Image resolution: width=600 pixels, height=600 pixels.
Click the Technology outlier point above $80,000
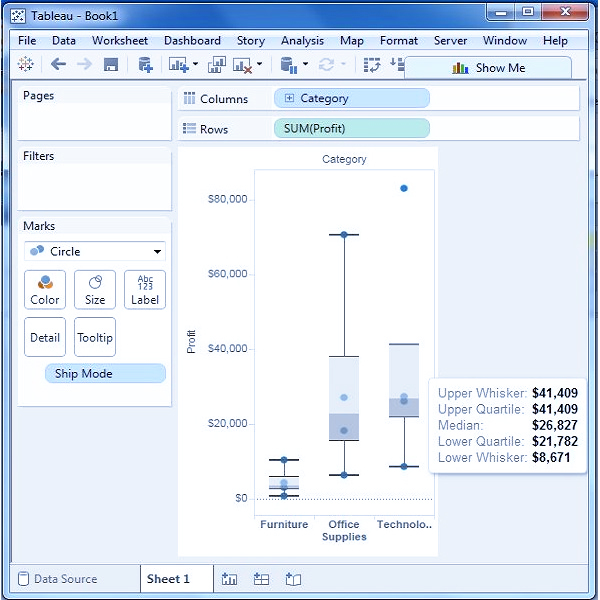(404, 188)
